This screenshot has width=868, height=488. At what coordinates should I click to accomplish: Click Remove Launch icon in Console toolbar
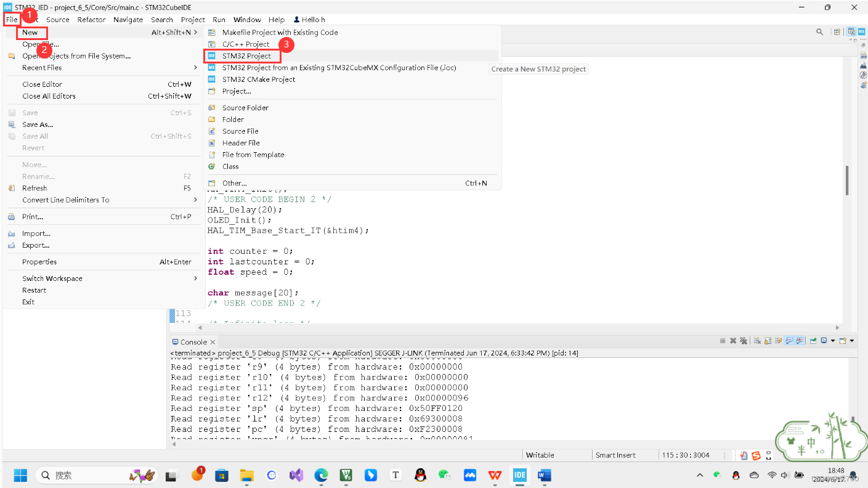tap(733, 341)
